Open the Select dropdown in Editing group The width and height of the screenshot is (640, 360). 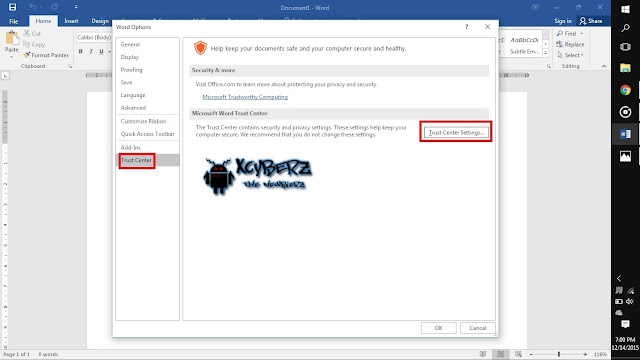(x=570, y=55)
